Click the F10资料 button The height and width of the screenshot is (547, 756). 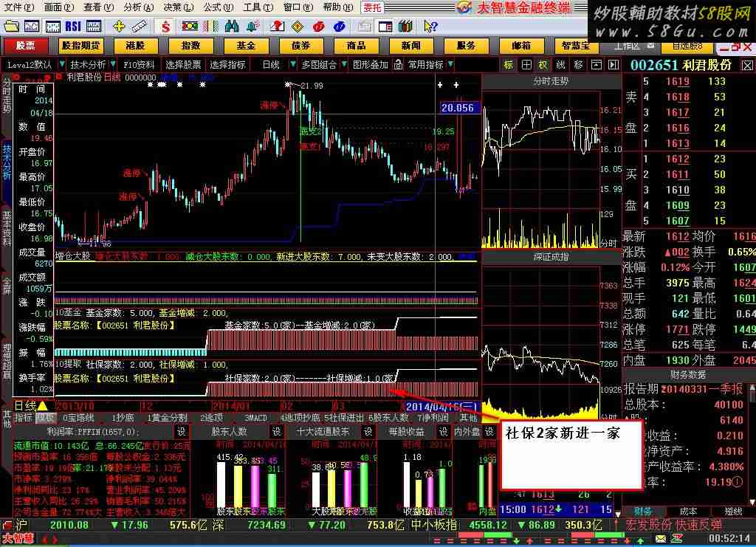click(x=138, y=64)
